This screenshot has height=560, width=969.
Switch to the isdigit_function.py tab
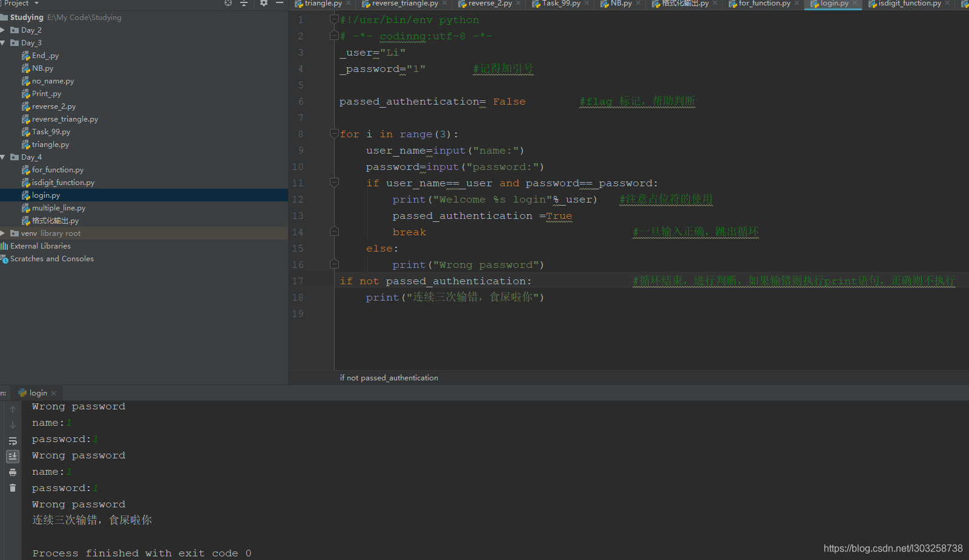click(909, 4)
